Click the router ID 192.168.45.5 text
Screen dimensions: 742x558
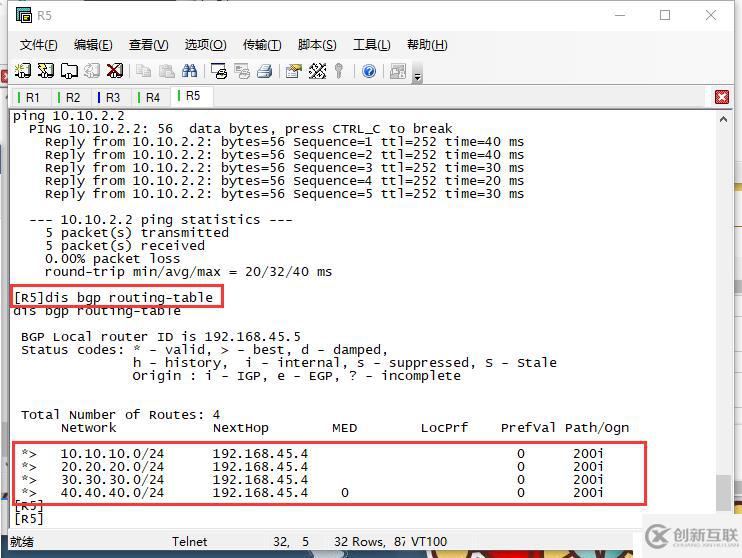252,337
